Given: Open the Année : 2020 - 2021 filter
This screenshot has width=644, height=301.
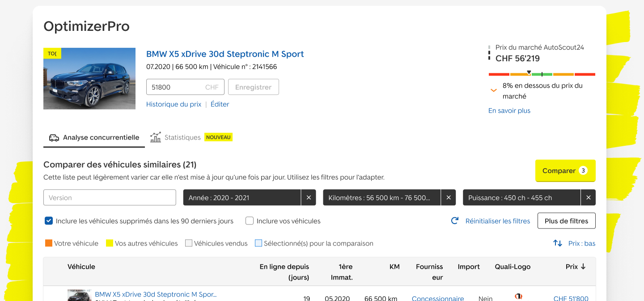Looking at the screenshot, I should pos(242,198).
